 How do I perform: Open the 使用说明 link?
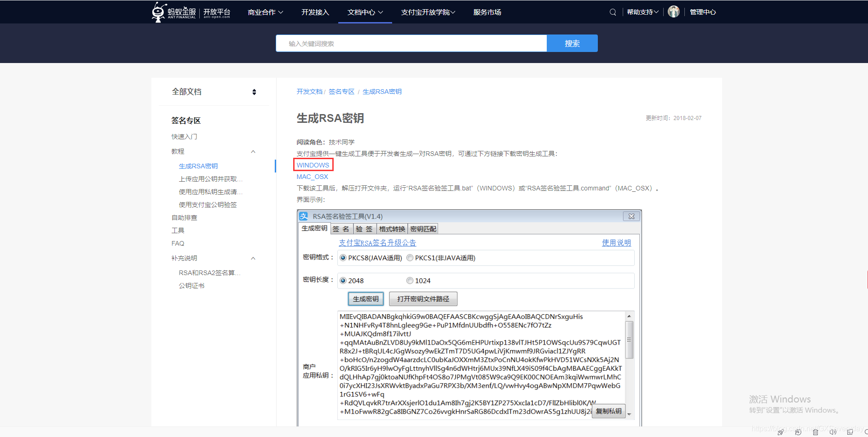pos(616,243)
